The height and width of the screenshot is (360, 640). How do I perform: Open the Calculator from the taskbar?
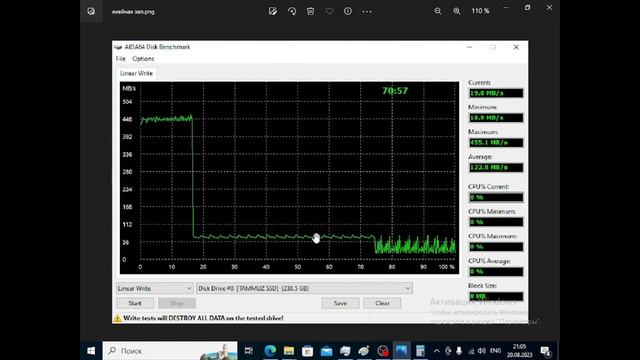click(x=420, y=351)
